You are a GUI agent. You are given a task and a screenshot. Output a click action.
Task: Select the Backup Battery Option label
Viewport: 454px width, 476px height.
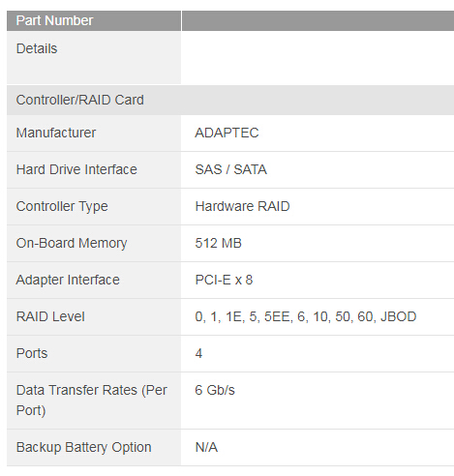pyautogui.click(x=84, y=447)
